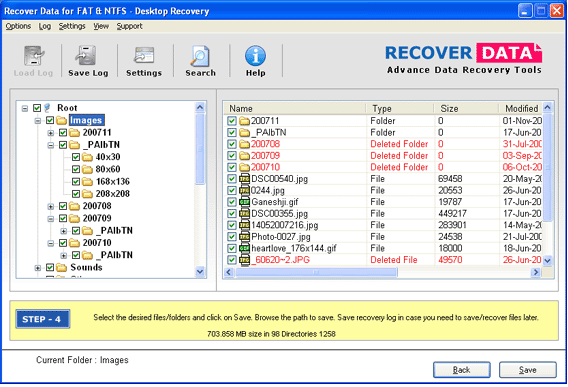Open the Settings menu in menu bar
This screenshot has height=387, width=568.
pos(72,26)
